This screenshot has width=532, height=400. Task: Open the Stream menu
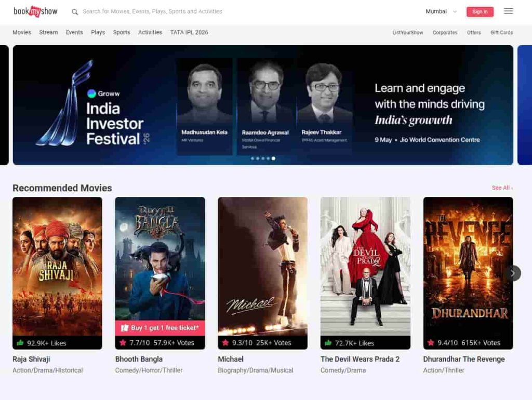tap(48, 32)
